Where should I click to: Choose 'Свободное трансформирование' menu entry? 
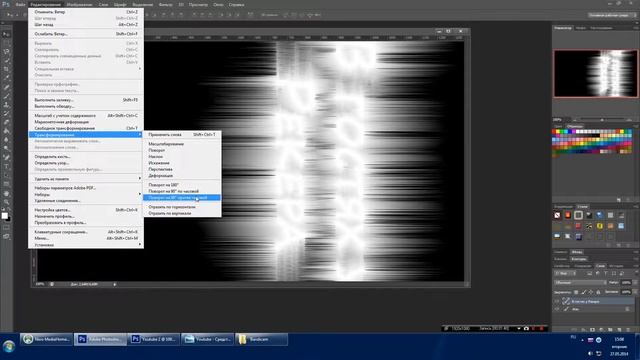click(85, 128)
